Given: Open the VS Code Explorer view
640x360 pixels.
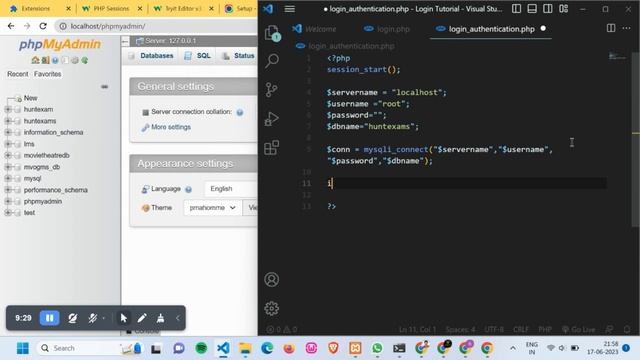Looking at the screenshot, I should tap(272, 33).
